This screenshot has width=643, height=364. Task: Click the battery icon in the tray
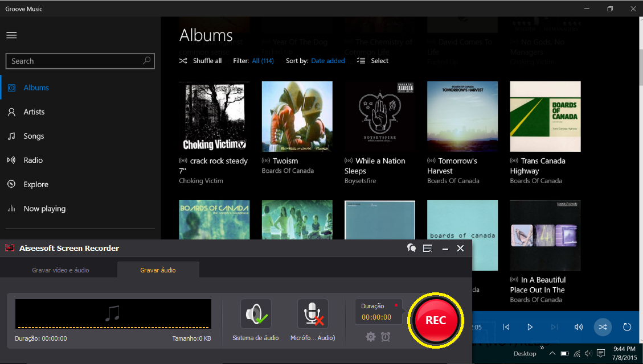(x=564, y=353)
